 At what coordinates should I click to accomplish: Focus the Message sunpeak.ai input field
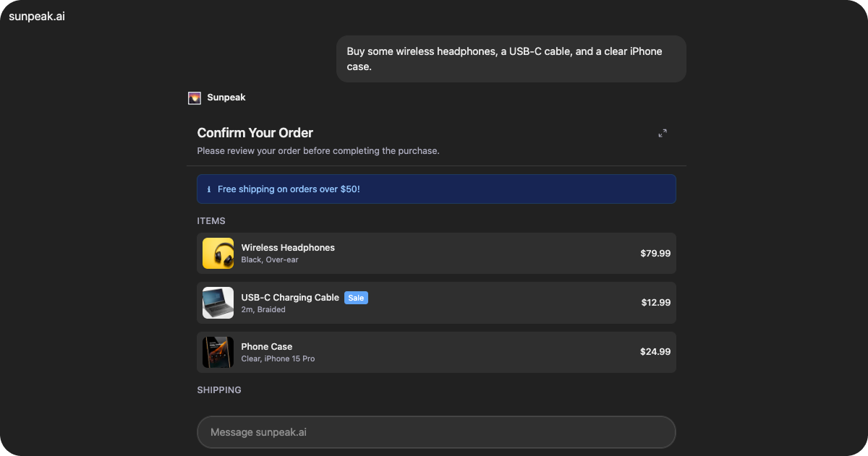[436, 432]
